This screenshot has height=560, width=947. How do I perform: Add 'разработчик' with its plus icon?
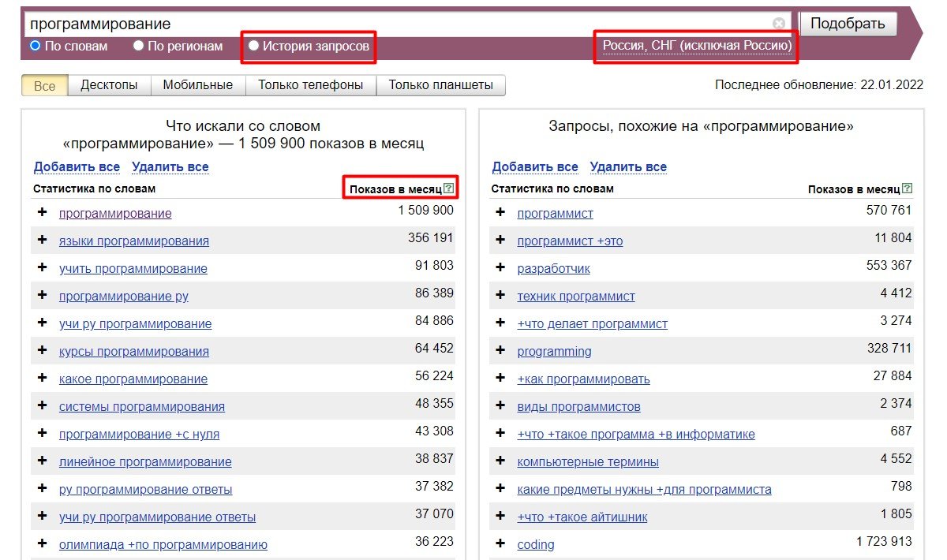coord(500,267)
